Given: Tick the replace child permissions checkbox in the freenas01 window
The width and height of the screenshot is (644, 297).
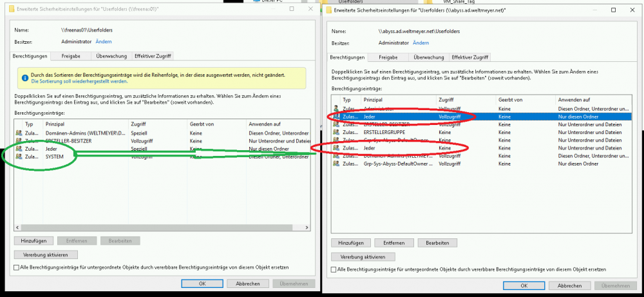Looking at the screenshot, I should coord(17,267).
